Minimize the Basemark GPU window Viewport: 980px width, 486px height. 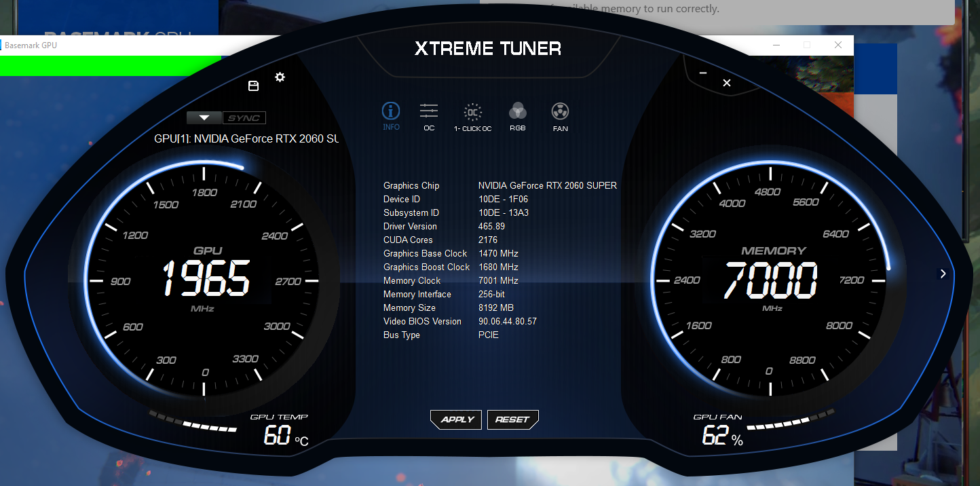click(776, 45)
